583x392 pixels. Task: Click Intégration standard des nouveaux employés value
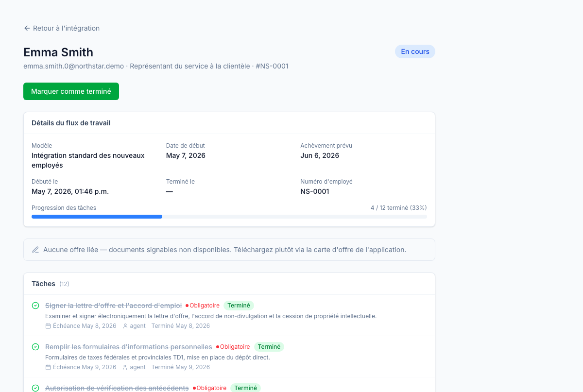[88, 160]
